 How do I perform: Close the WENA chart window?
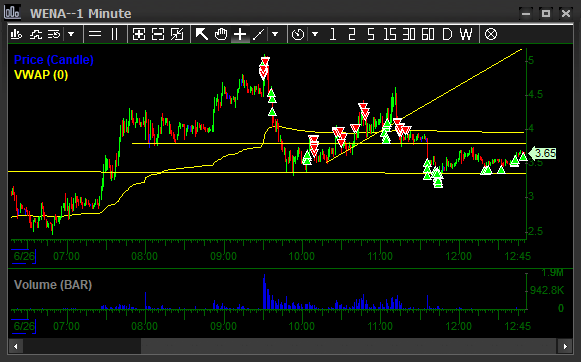click(x=566, y=14)
